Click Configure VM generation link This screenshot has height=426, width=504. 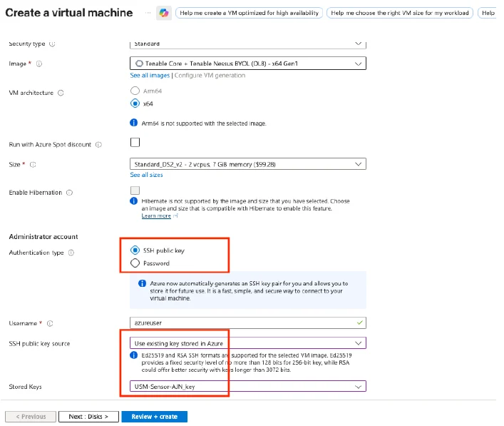pos(210,76)
